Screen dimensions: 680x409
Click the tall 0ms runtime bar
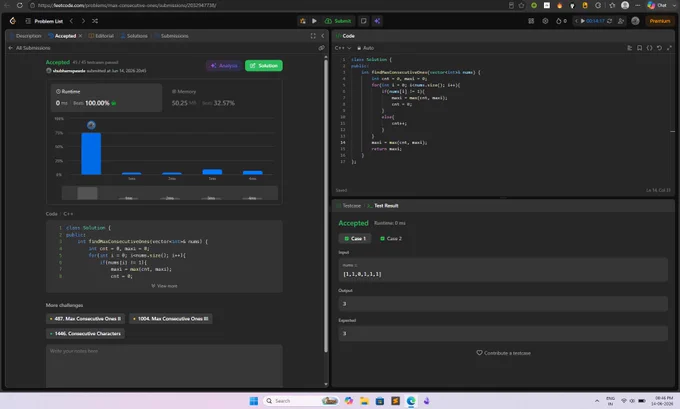[91, 154]
